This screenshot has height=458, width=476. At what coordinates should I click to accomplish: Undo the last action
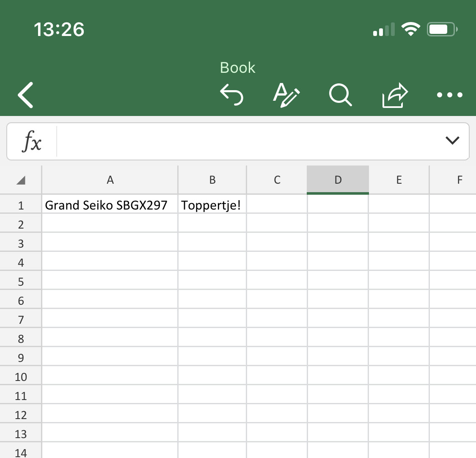(231, 95)
